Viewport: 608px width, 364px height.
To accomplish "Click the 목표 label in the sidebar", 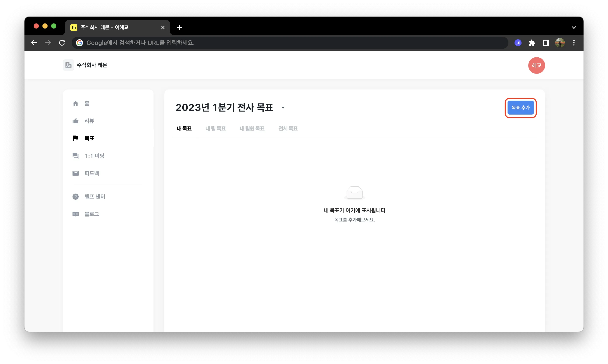I will (89, 138).
